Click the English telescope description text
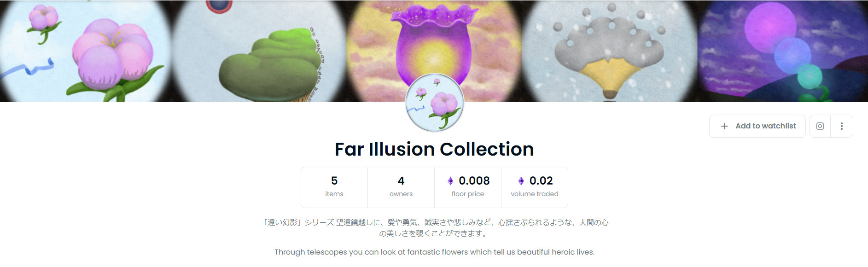The image size is (868, 267). [434, 252]
